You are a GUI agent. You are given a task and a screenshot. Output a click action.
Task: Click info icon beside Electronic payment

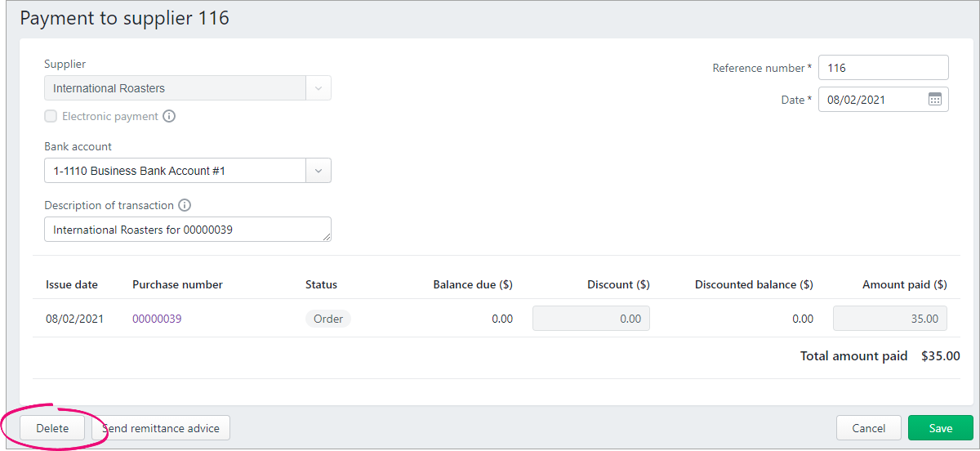(x=169, y=116)
